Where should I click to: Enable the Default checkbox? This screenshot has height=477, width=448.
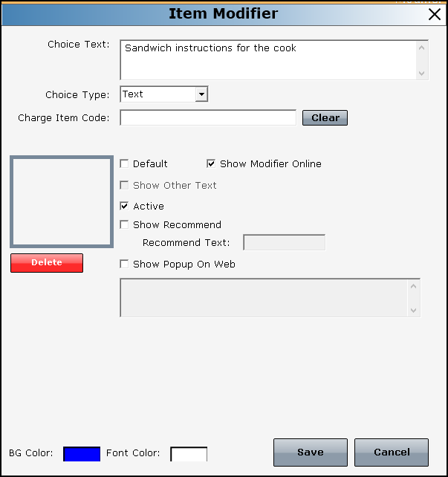coord(125,164)
